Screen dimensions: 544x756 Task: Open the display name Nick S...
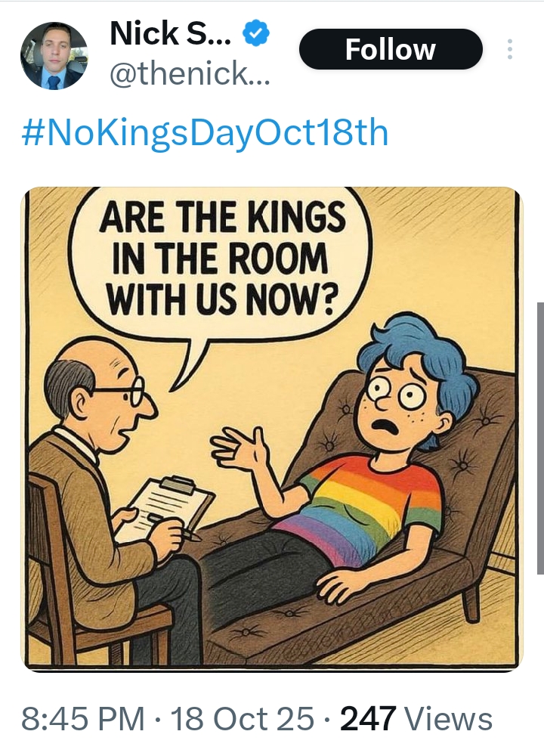[x=171, y=33]
